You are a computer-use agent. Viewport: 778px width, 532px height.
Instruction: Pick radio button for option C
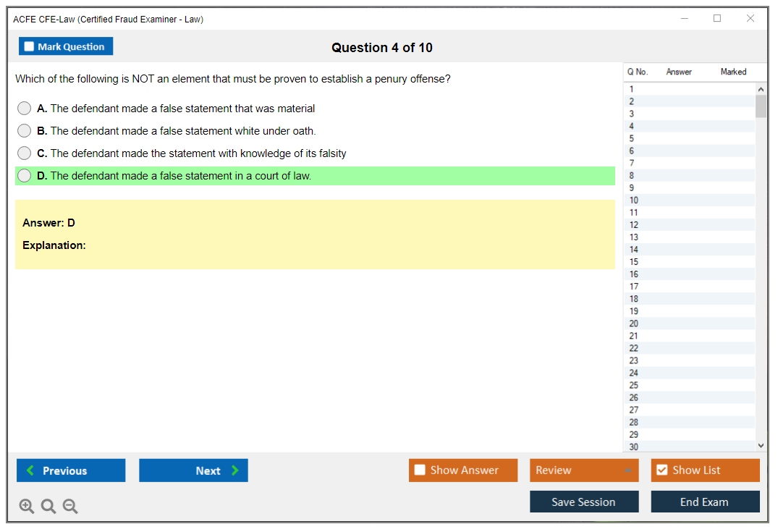point(25,153)
